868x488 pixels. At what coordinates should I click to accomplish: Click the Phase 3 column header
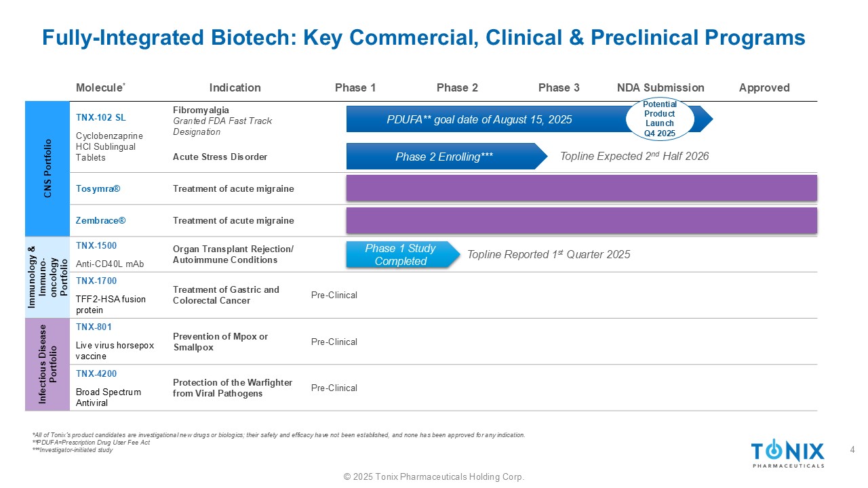559,87
